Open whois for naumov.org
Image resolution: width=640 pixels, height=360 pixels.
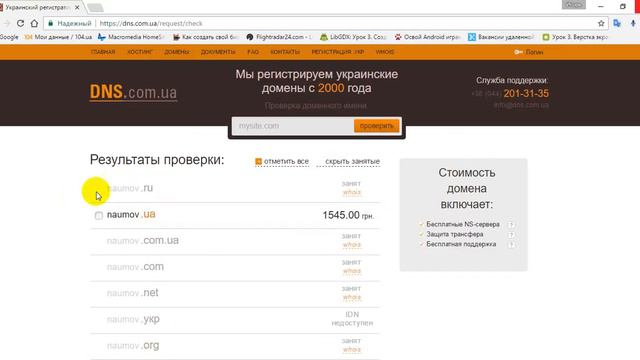point(352,349)
